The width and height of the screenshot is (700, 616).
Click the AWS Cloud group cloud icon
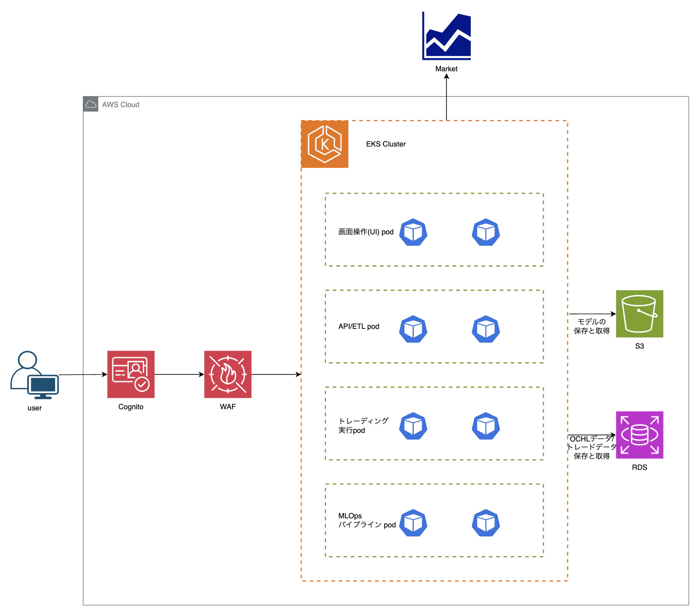(91, 104)
